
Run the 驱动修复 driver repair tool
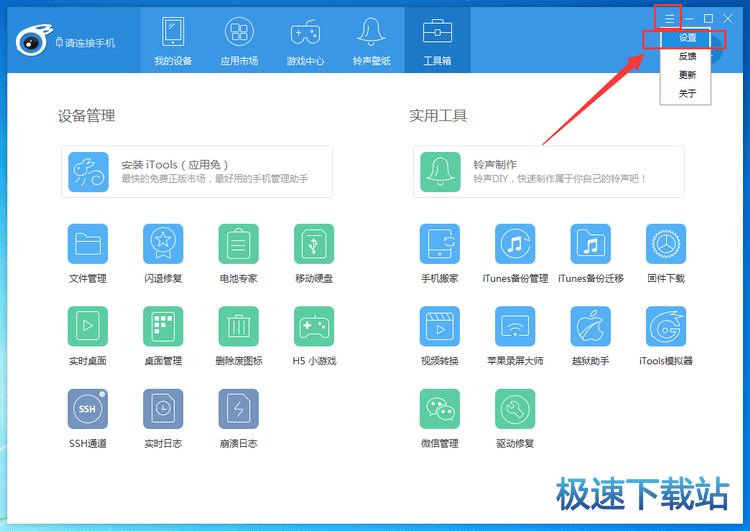pos(515,409)
